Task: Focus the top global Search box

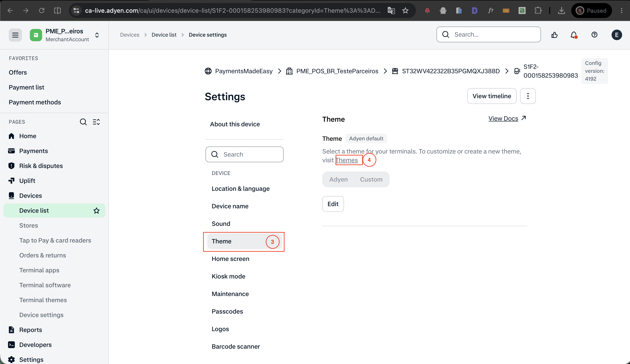Action: [x=489, y=34]
